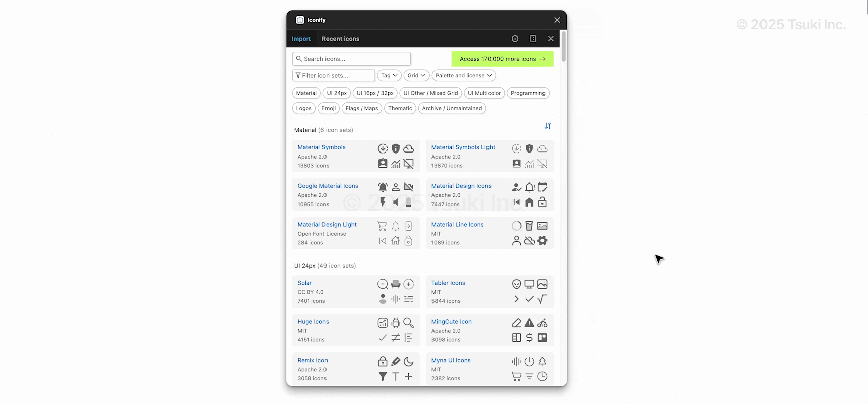Click ringing bell icon in Google Material Icons

pos(383,187)
